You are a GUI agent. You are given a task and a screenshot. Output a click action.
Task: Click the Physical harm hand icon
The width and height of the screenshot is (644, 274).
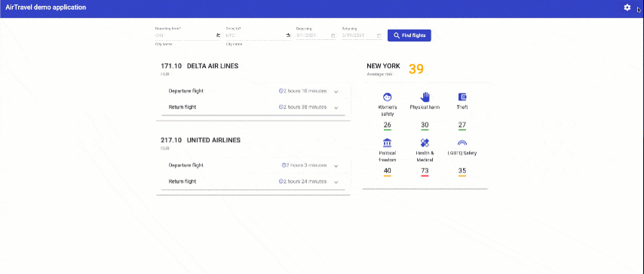425,97
